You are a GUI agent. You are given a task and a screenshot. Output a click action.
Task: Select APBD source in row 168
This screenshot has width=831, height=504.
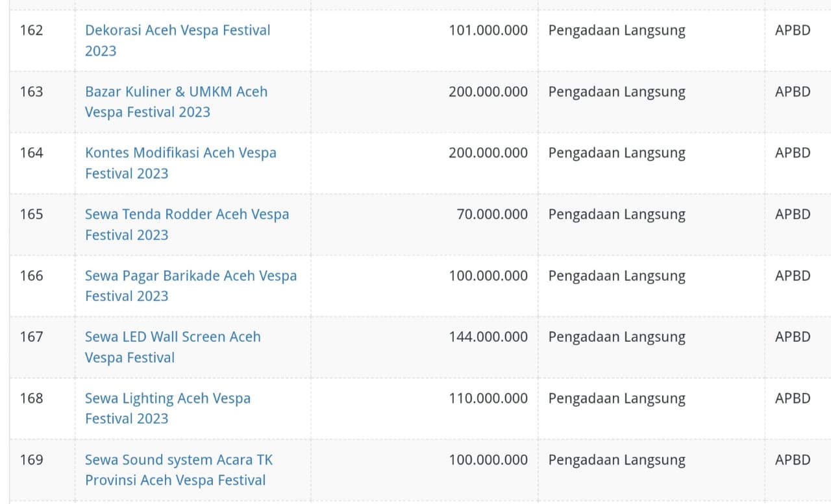(793, 398)
